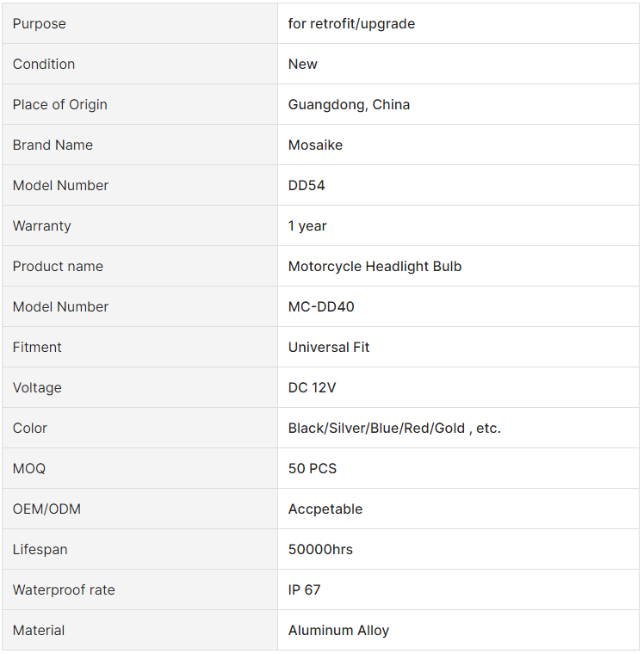Click the 'for retrofit/upgrade' purpose value

click(x=351, y=24)
